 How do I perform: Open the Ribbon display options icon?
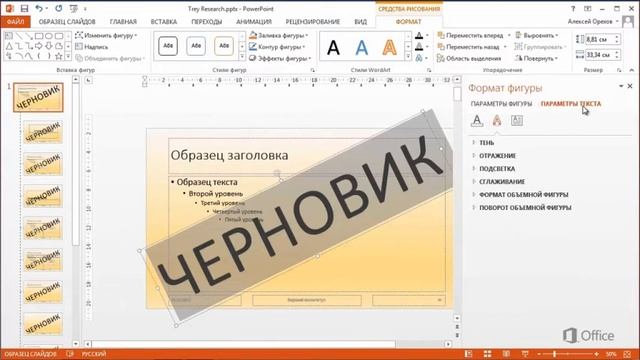pos(588,9)
